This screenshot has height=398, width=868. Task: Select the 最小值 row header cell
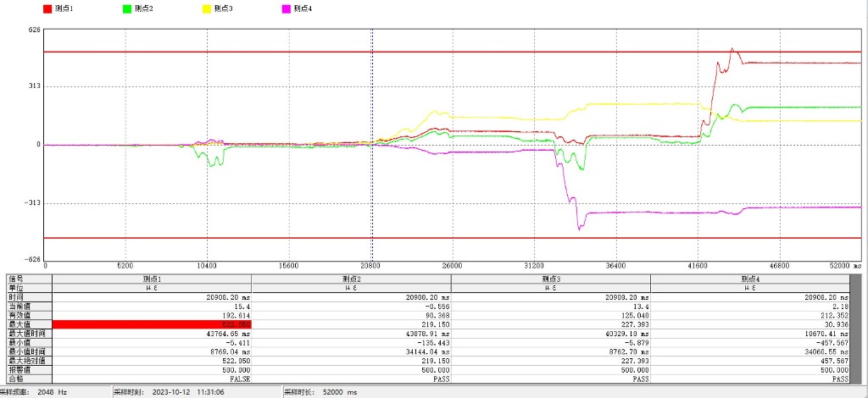(x=29, y=342)
